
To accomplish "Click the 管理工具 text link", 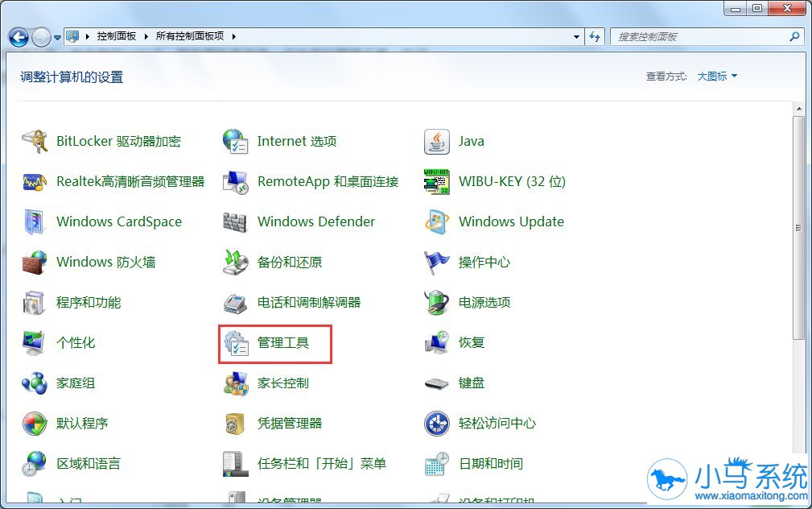I will tap(283, 342).
